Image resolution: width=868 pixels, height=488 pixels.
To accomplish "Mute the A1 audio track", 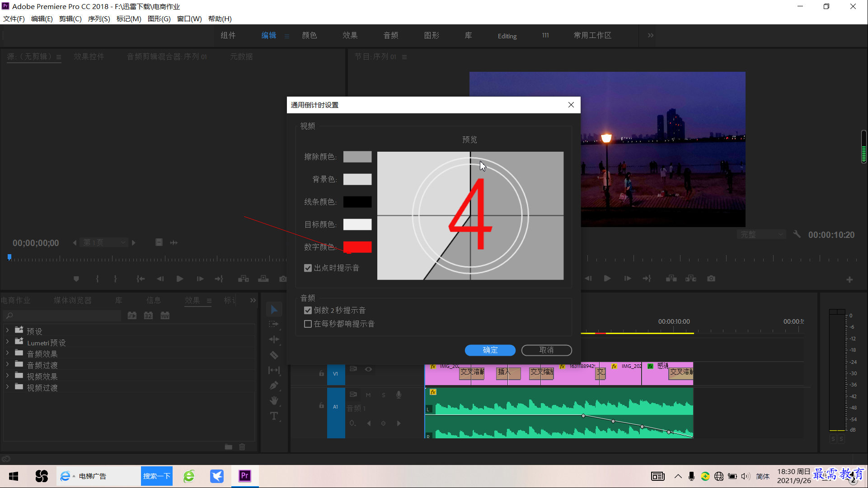I will click(368, 395).
